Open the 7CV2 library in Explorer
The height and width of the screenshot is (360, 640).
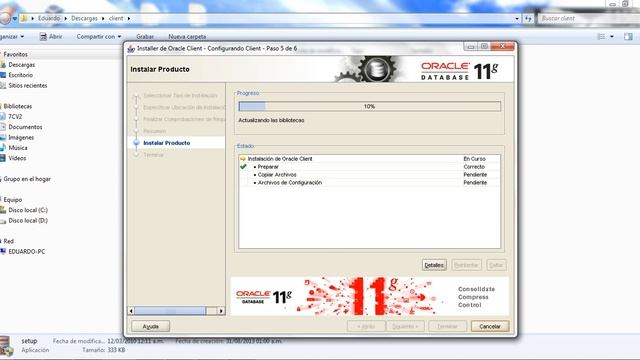point(15,116)
